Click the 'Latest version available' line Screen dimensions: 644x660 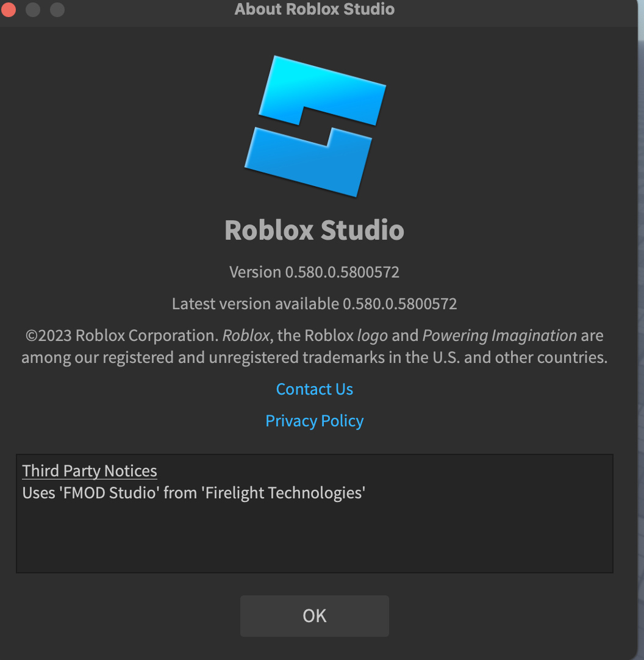point(315,304)
